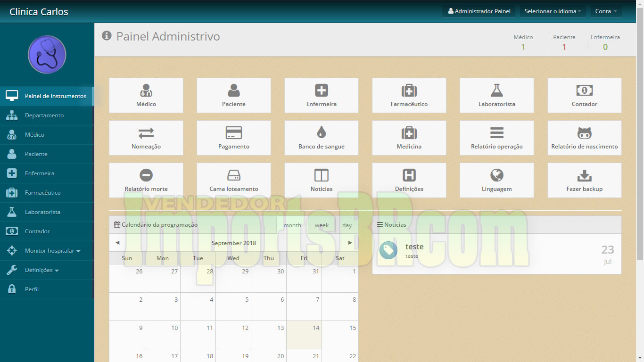Open the Contador money tile icon
This screenshot has width=644, height=362.
click(585, 90)
